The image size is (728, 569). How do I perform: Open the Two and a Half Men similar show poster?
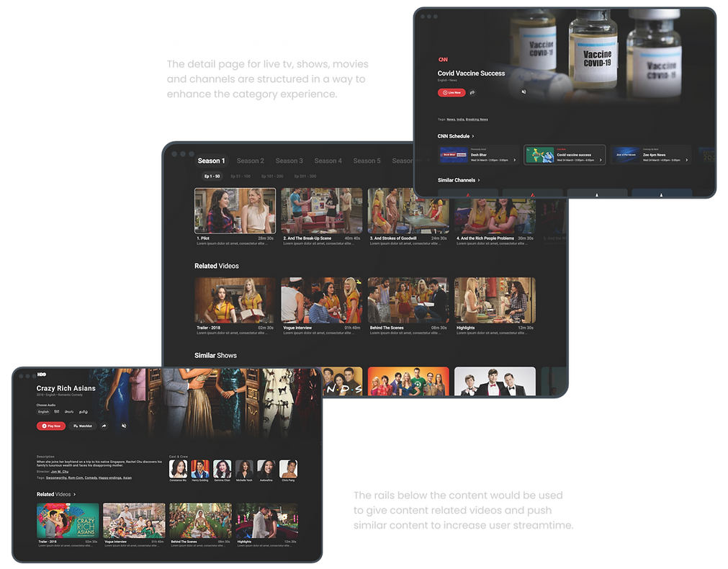tap(495, 381)
